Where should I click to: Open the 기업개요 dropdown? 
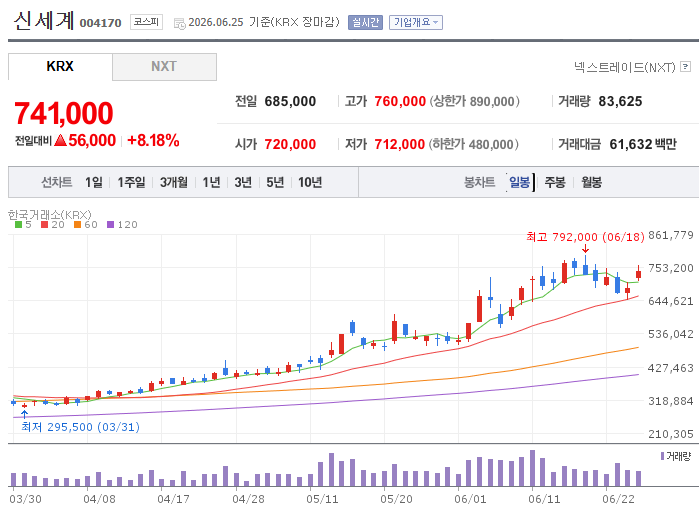tap(415, 22)
